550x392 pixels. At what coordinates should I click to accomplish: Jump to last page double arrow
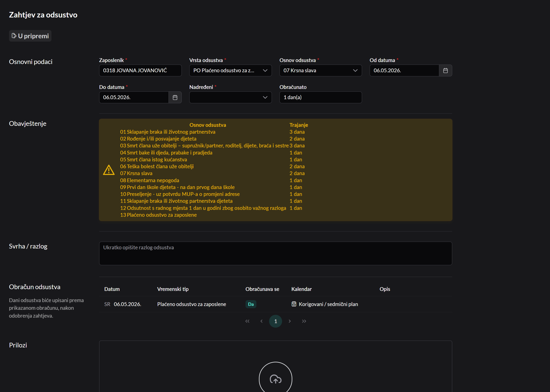[x=304, y=321]
